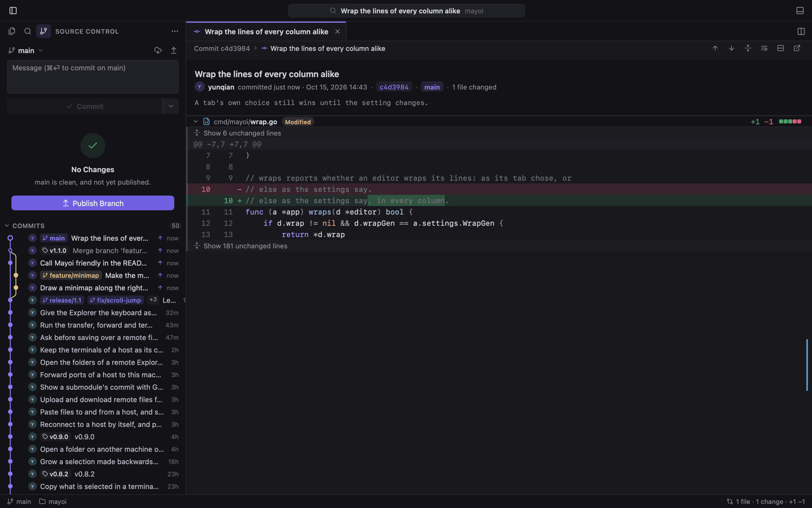Click the Publish Branch button

click(93, 203)
